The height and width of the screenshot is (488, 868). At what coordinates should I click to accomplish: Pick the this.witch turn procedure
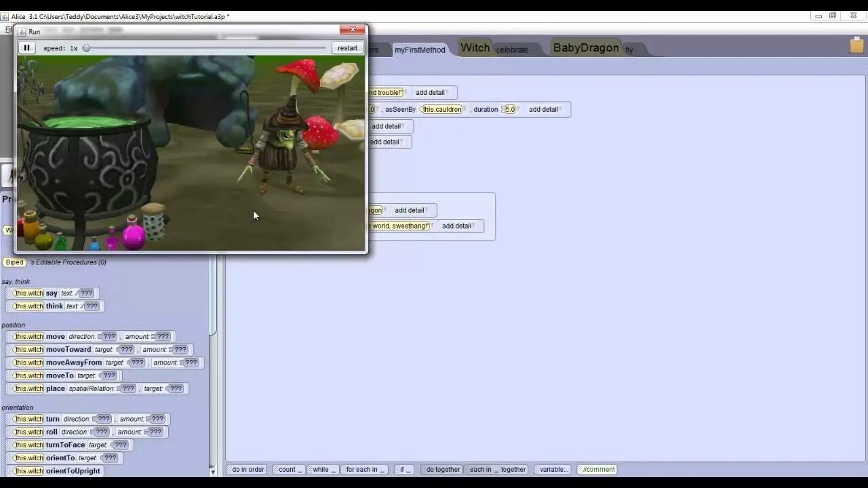pyautogui.click(x=87, y=419)
